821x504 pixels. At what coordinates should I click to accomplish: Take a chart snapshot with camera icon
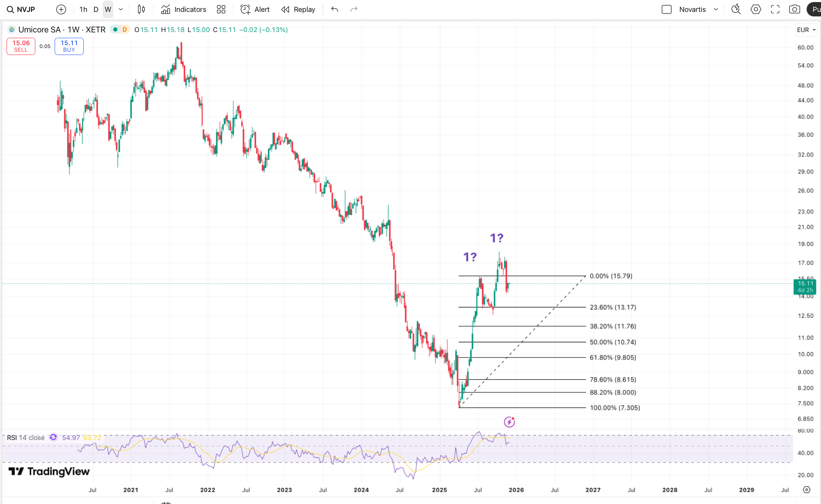(x=794, y=9)
